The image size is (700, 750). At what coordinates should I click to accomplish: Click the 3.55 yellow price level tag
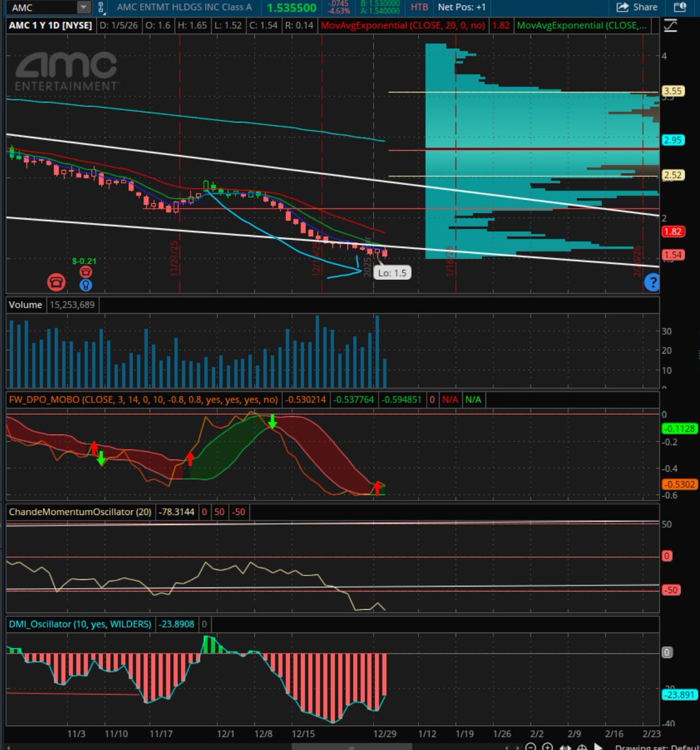[x=672, y=91]
